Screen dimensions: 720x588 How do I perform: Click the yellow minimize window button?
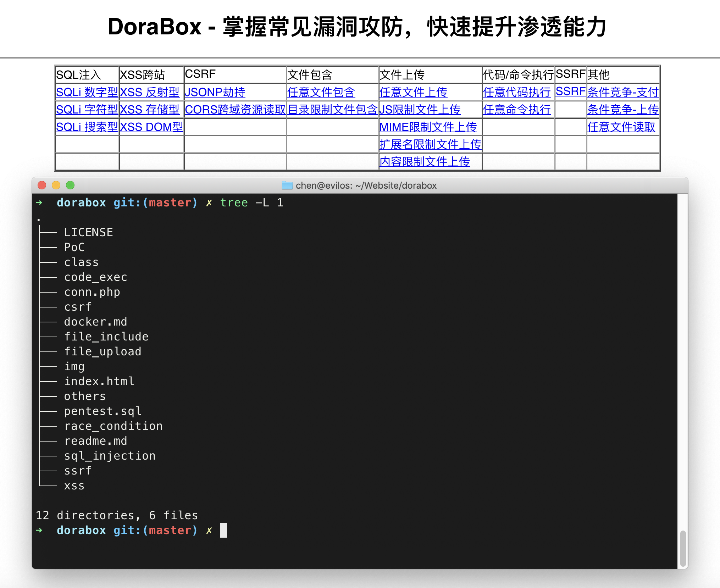click(56, 185)
